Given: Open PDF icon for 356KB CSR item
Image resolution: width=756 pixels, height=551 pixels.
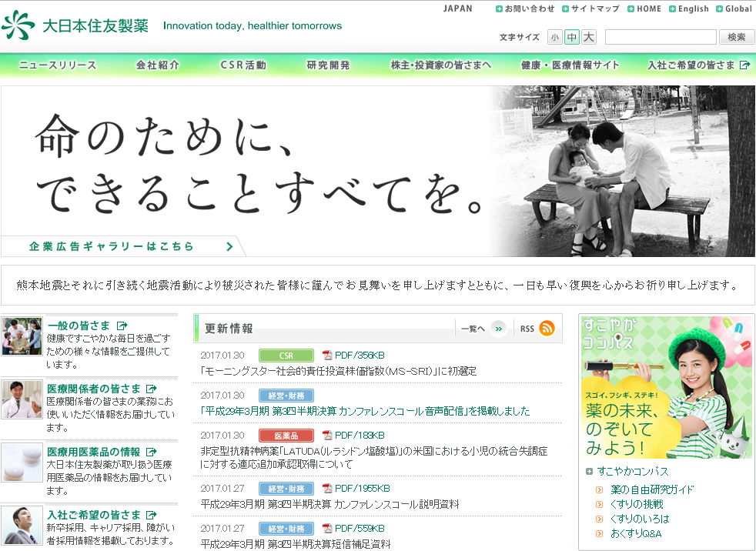Looking at the screenshot, I should point(327,356).
